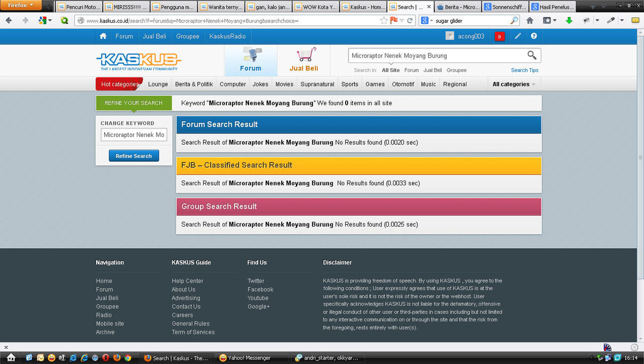Click the browser back arrow

click(x=9, y=21)
